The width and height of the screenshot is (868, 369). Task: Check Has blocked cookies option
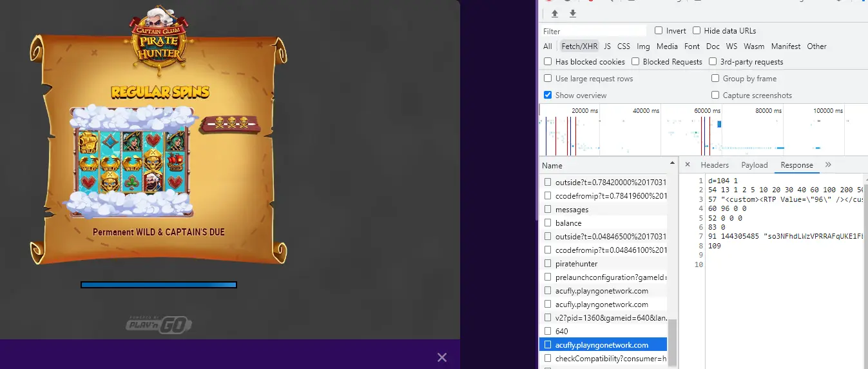[x=548, y=61]
